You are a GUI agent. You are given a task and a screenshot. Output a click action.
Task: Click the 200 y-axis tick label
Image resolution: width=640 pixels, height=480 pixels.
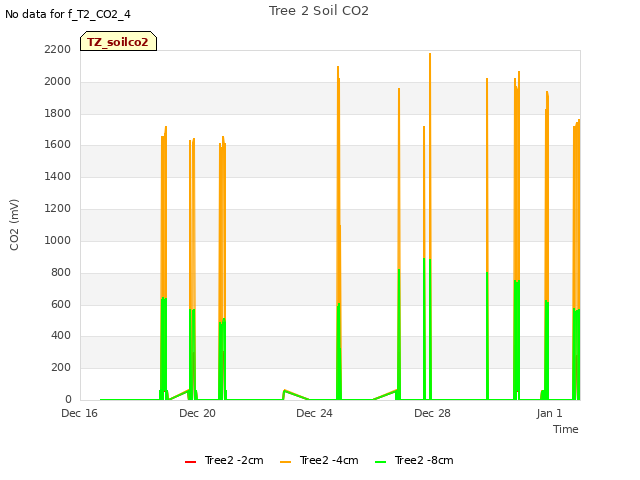click(x=61, y=367)
